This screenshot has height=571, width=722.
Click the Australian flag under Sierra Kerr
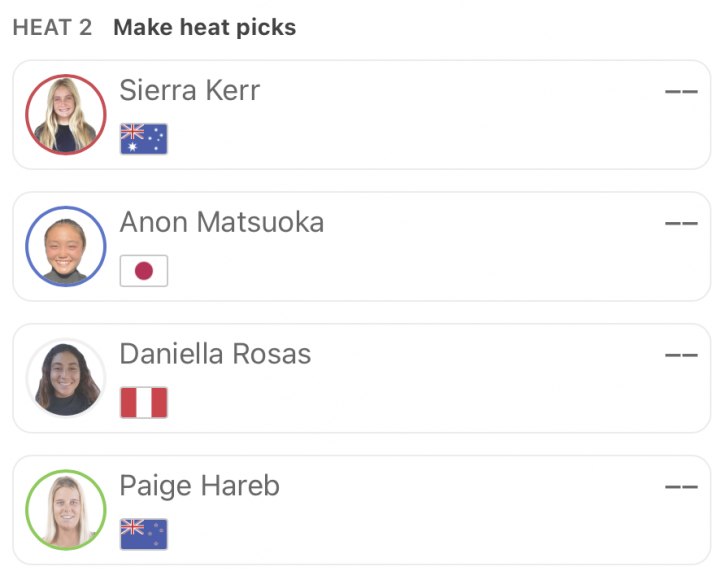pos(144,139)
